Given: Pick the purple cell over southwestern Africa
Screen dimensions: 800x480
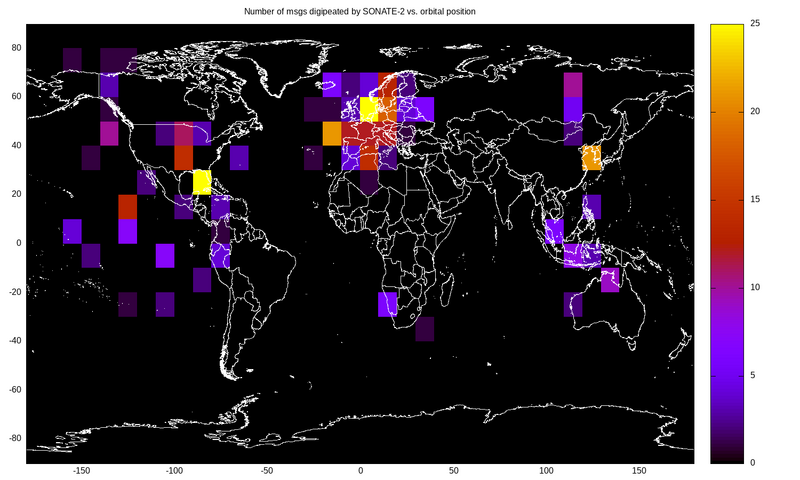Looking at the screenshot, I should [388, 303].
